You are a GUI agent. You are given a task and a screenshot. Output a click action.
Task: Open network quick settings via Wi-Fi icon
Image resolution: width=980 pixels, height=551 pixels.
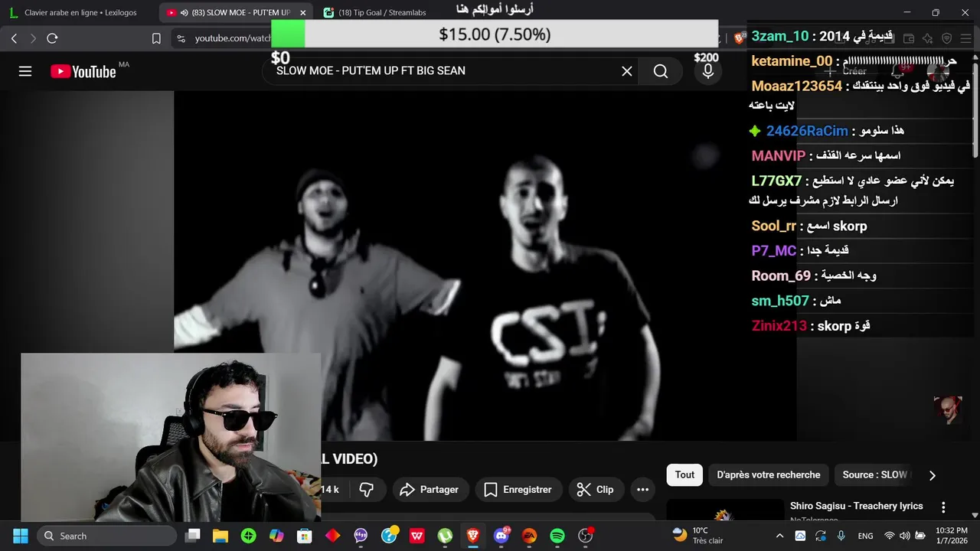889,536
